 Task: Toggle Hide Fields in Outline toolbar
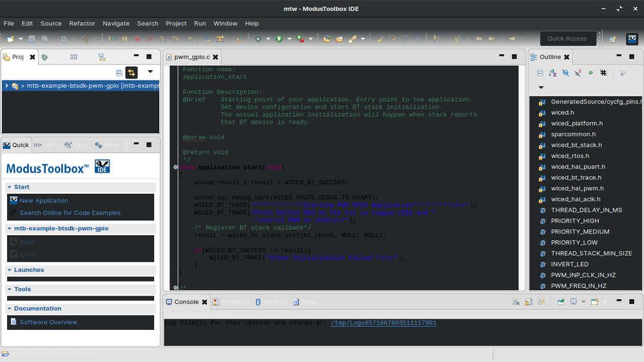point(565,73)
